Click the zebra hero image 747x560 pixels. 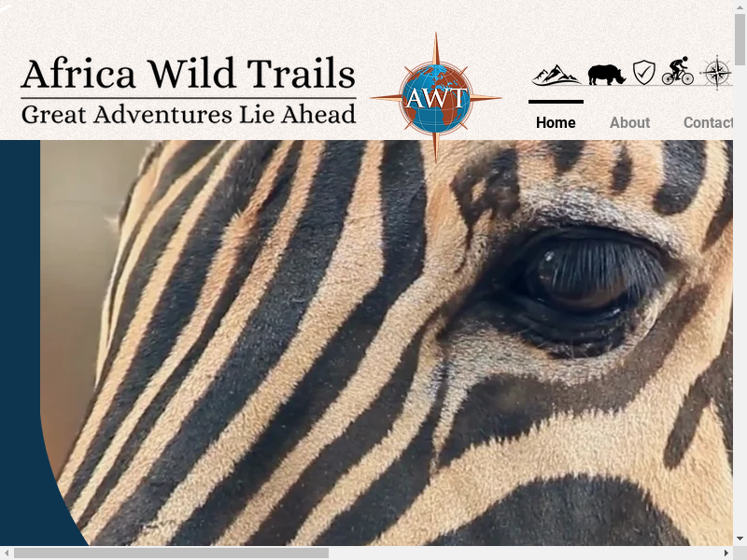pos(387,343)
